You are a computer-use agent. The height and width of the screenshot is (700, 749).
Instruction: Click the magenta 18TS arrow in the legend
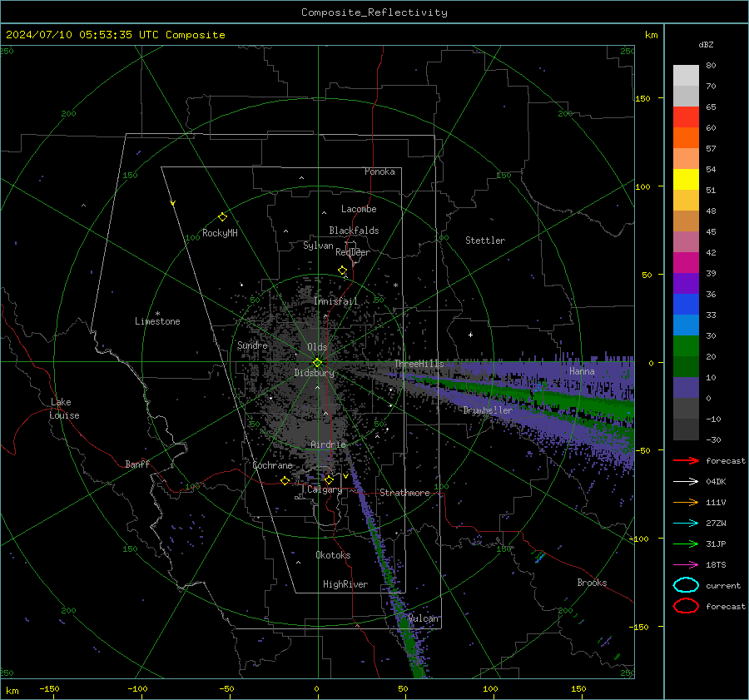pos(686,565)
